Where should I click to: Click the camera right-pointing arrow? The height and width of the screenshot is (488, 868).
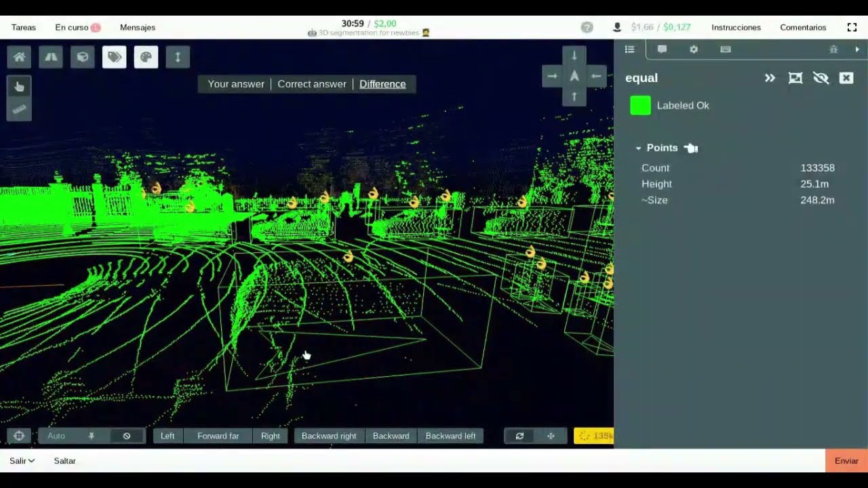(x=552, y=76)
